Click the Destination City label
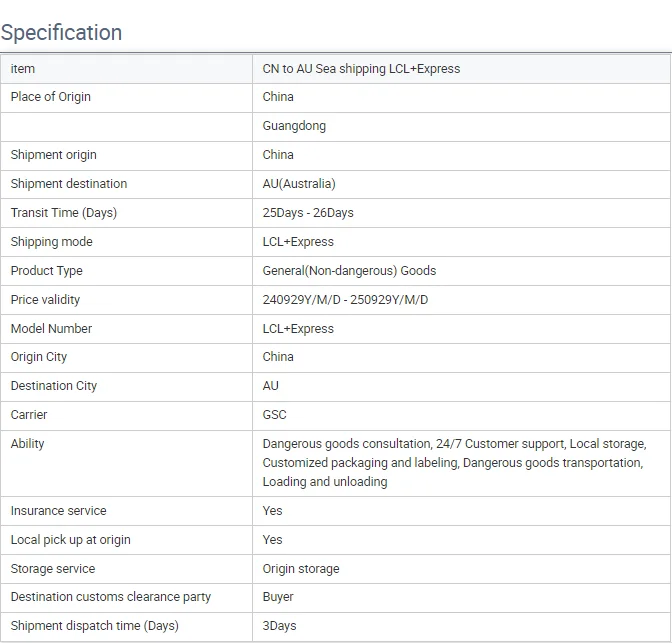 [54, 386]
